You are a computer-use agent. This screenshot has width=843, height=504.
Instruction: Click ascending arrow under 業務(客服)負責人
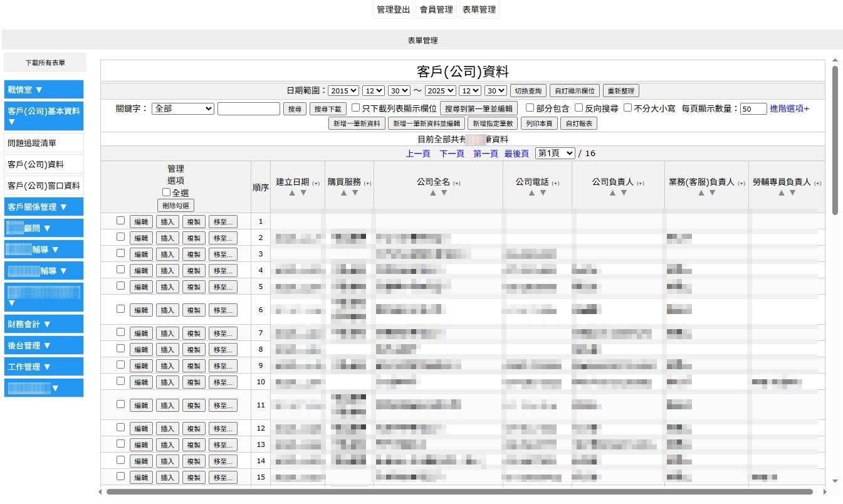pyautogui.click(x=700, y=193)
